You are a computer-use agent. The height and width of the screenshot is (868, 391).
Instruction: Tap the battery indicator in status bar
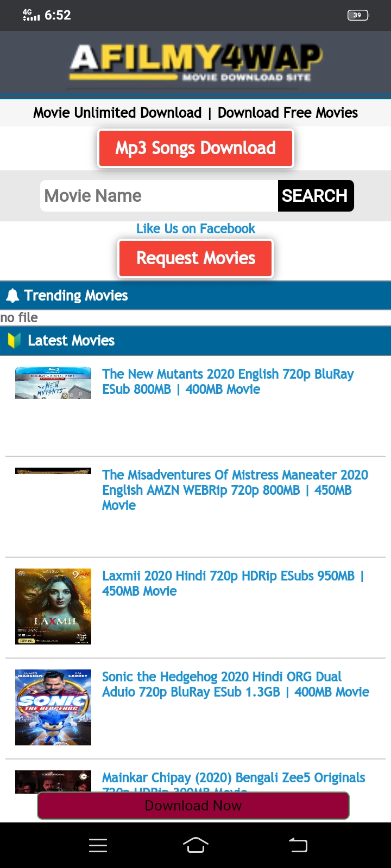(358, 15)
